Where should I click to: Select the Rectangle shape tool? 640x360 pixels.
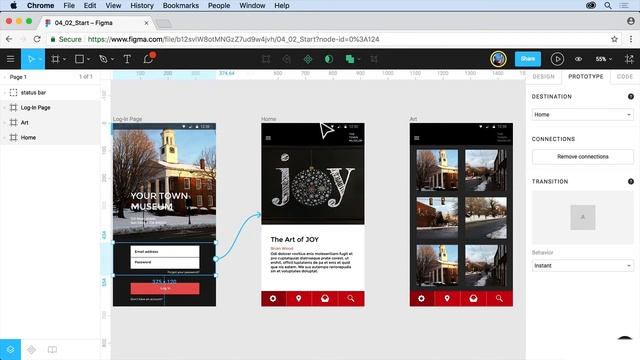(x=79, y=59)
